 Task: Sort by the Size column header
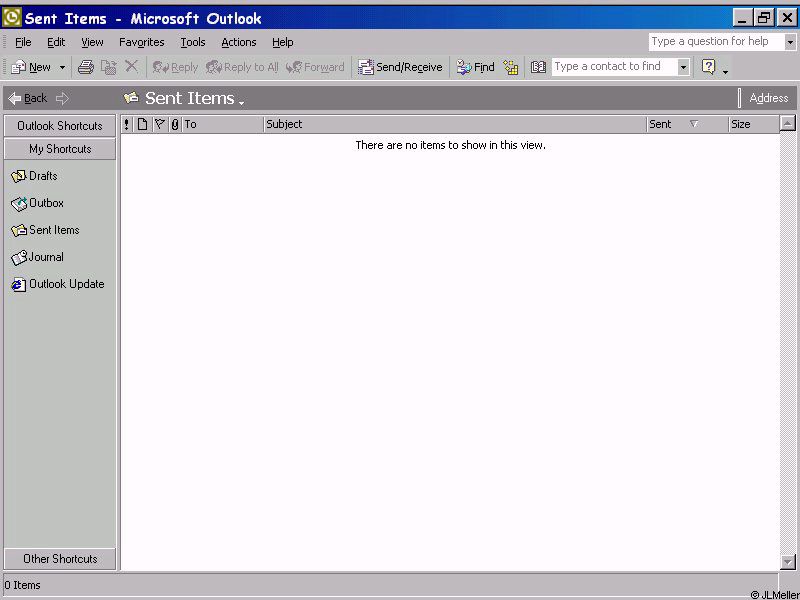click(754, 124)
